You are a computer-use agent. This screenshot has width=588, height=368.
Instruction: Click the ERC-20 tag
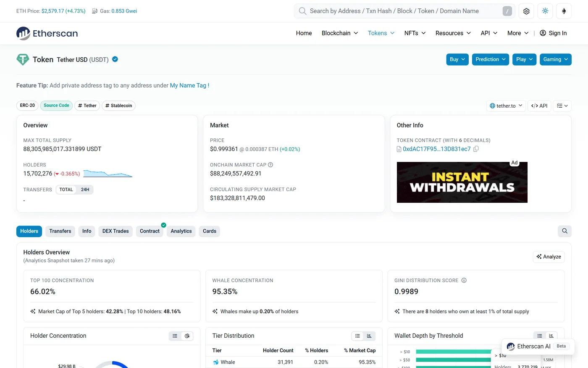coord(27,106)
